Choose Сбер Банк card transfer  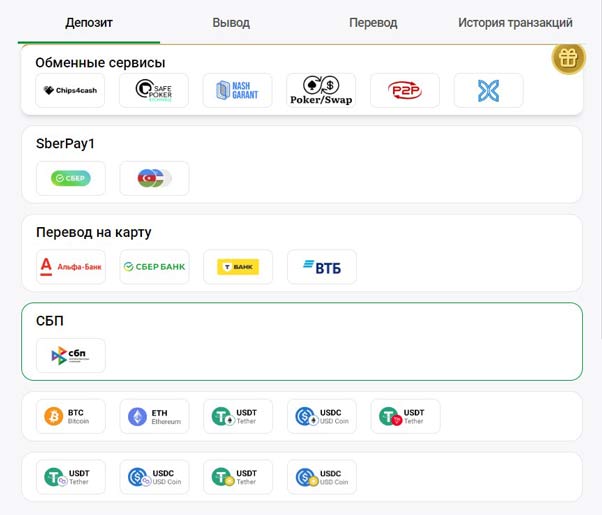pyautogui.click(x=154, y=267)
